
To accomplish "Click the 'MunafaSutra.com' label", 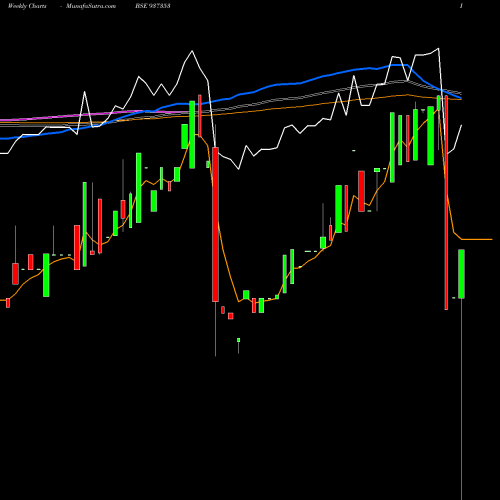I will [x=91, y=6].
